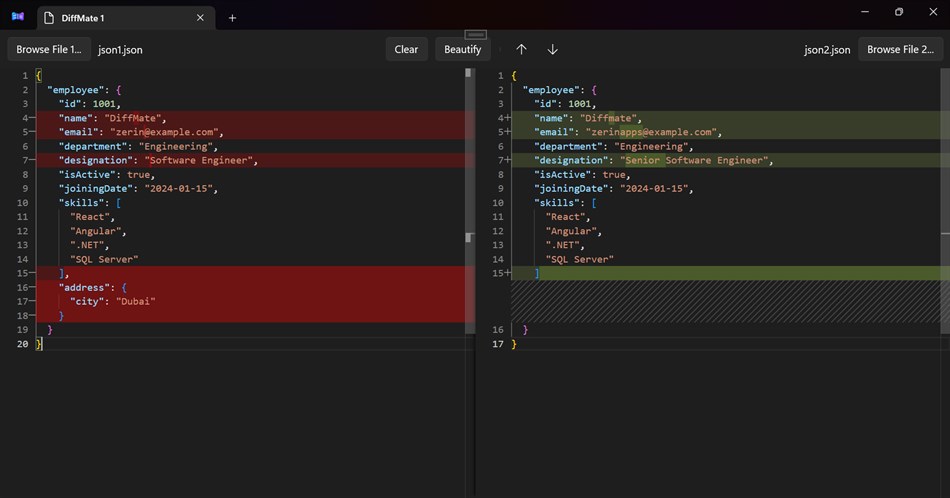Click Browse File 1 button
Viewport: 950px width, 498px height.
49,49
